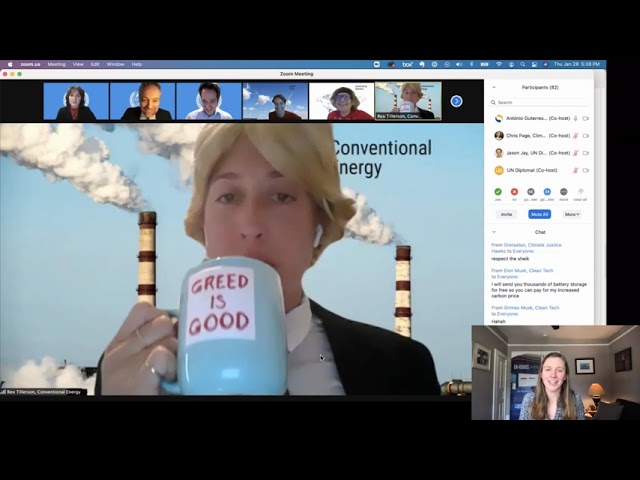Toggle António Guterres microphone icon
Image resolution: width=640 pixels, height=480 pixels.
576,118
